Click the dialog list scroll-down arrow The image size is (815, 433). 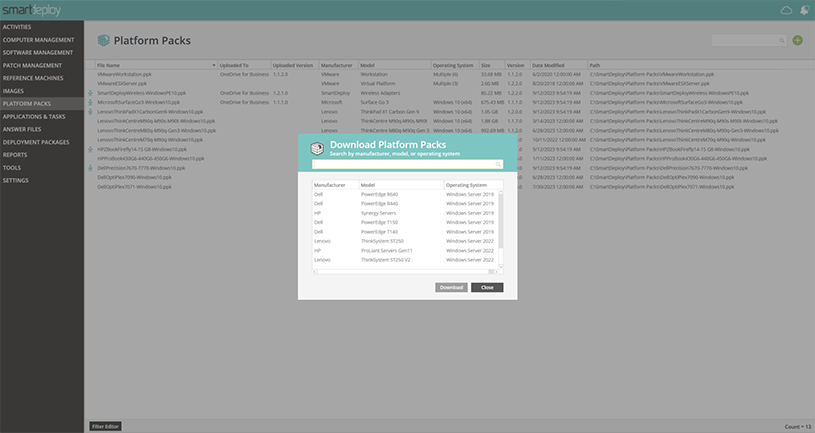[501, 266]
